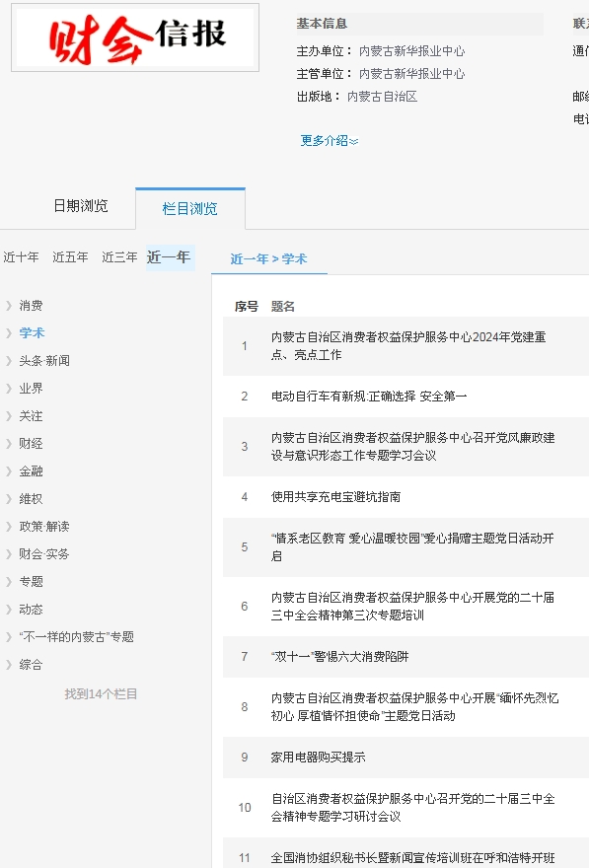Open the 财会·实务 column

click(44, 554)
